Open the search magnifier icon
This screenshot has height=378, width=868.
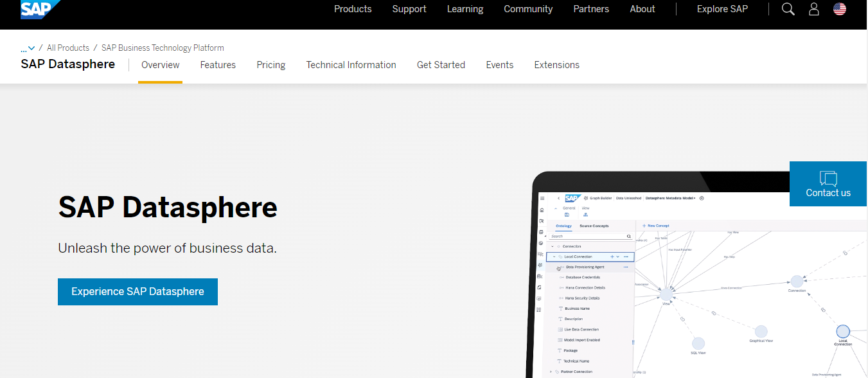[x=788, y=9]
